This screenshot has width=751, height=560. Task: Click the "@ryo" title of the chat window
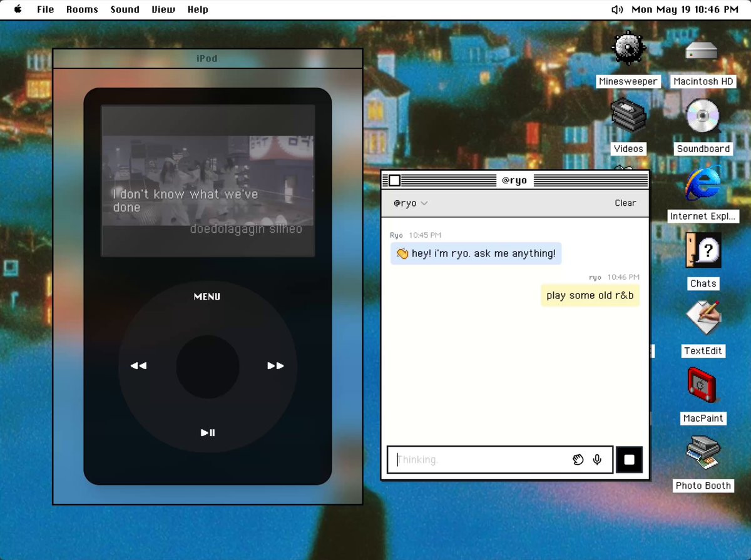pyautogui.click(x=514, y=181)
